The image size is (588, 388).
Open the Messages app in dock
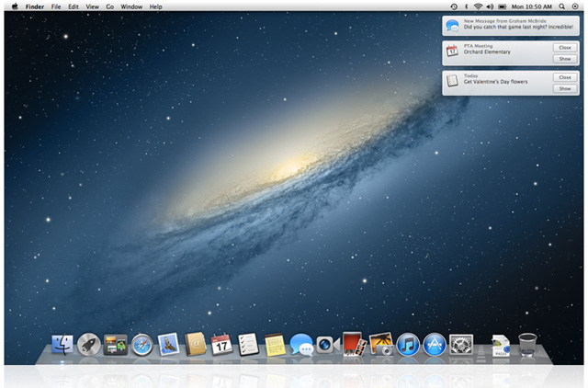click(x=301, y=345)
